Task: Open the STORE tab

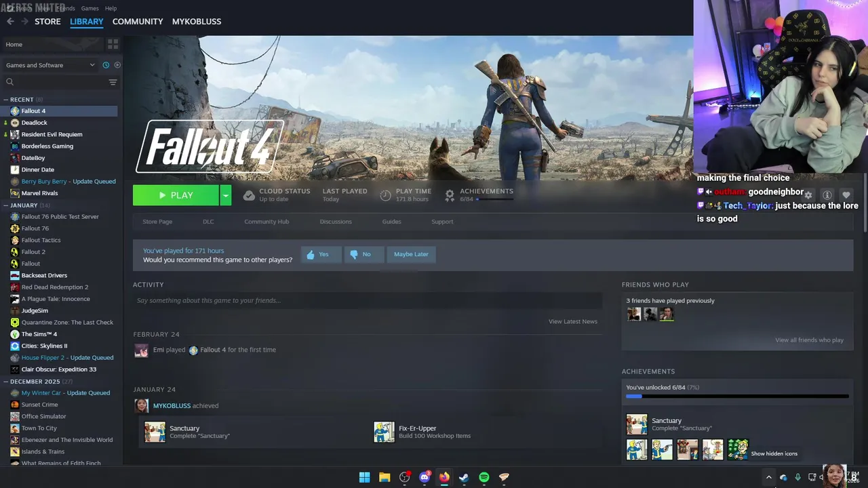Action: (x=47, y=22)
